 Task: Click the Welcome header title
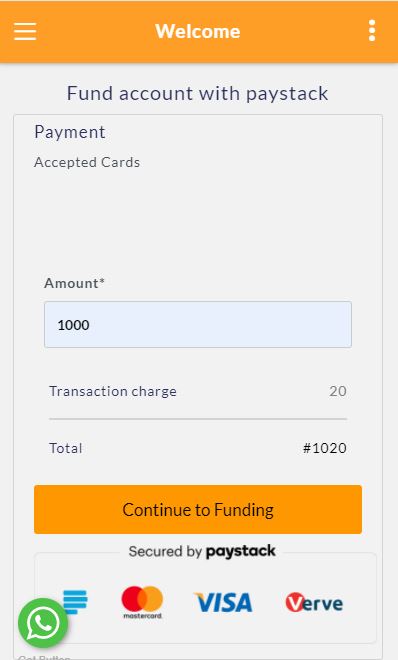198,31
